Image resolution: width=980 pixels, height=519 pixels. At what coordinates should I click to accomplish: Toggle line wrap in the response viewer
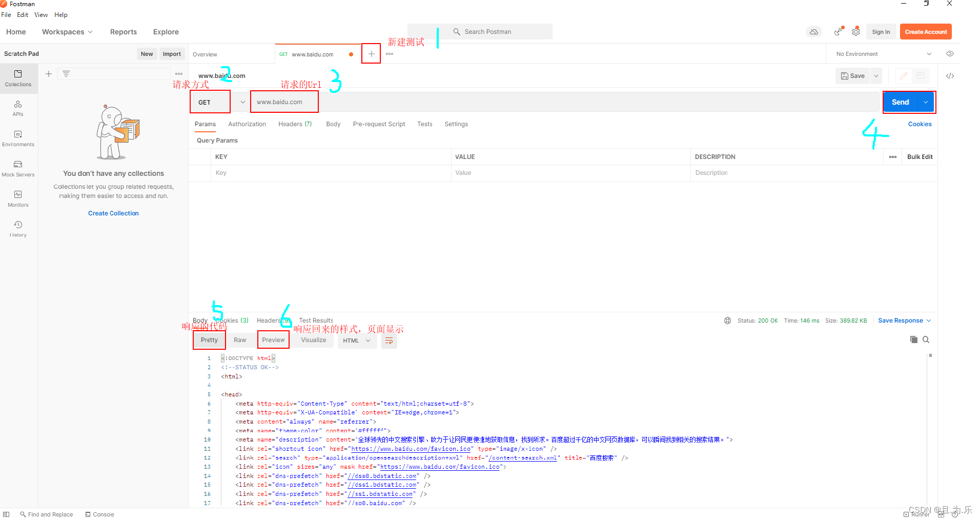click(389, 341)
